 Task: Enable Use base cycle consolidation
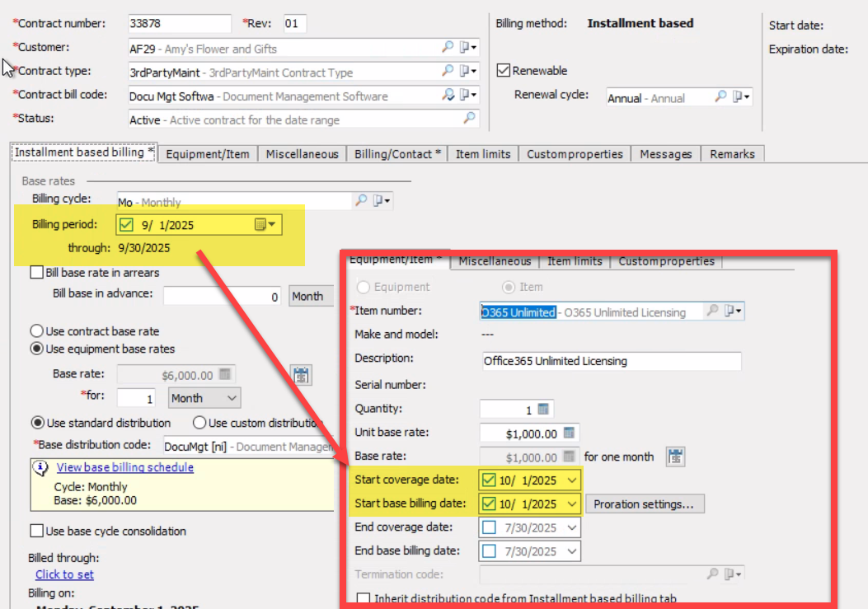[x=36, y=531]
